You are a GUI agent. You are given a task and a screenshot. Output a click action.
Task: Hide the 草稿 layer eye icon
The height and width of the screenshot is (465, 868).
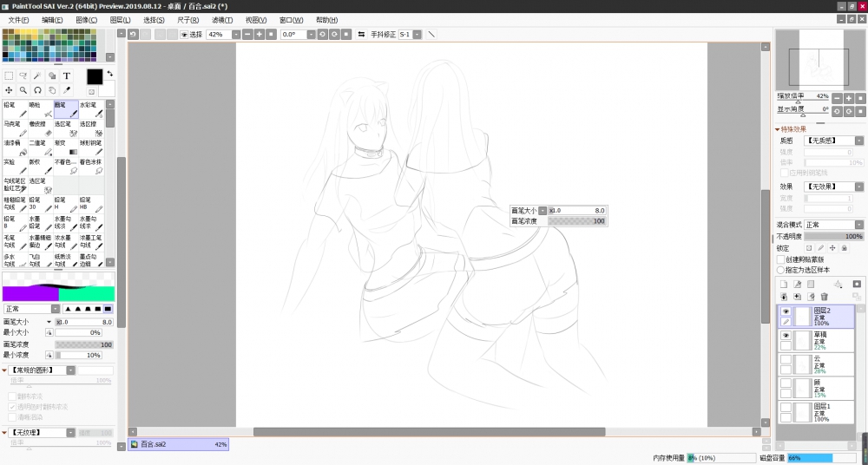point(786,336)
